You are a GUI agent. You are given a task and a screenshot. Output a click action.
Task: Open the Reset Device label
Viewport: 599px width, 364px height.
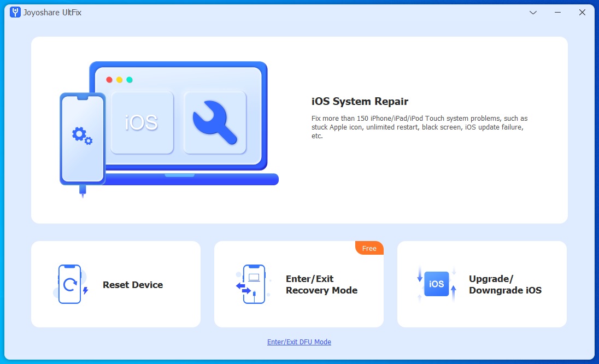[133, 285]
